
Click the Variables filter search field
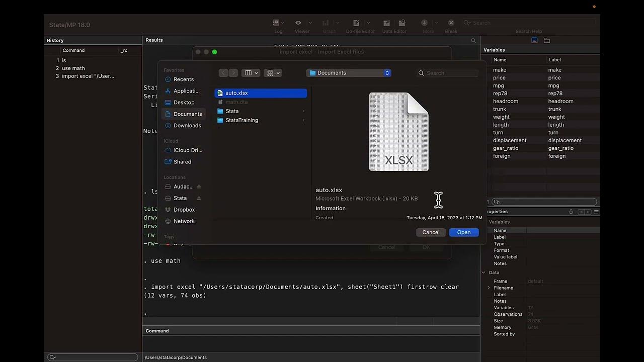tap(544, 202)
